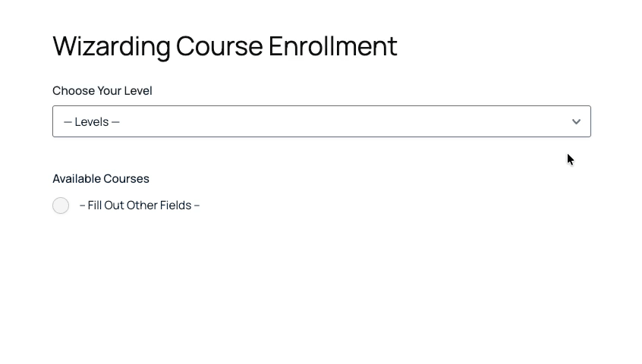Click the word 'Courses' in Available Courses
Screen dimensions: 642x364
[126, 179]
